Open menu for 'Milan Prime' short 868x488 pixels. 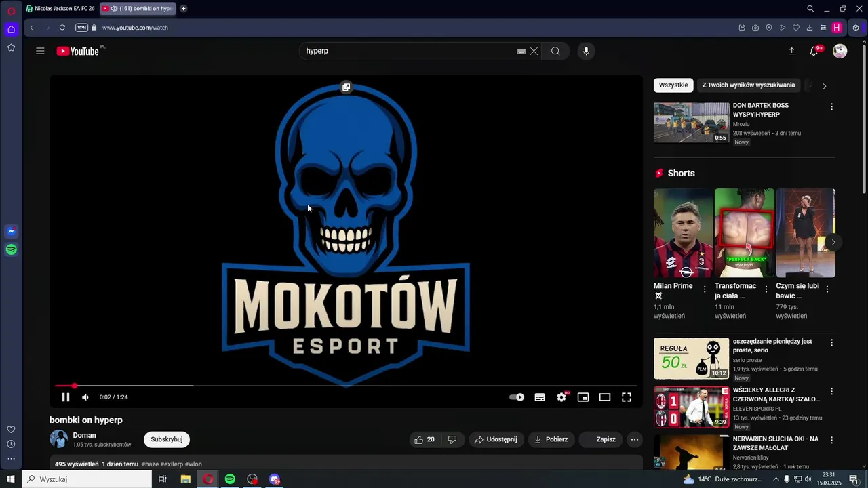coord(705,289)
